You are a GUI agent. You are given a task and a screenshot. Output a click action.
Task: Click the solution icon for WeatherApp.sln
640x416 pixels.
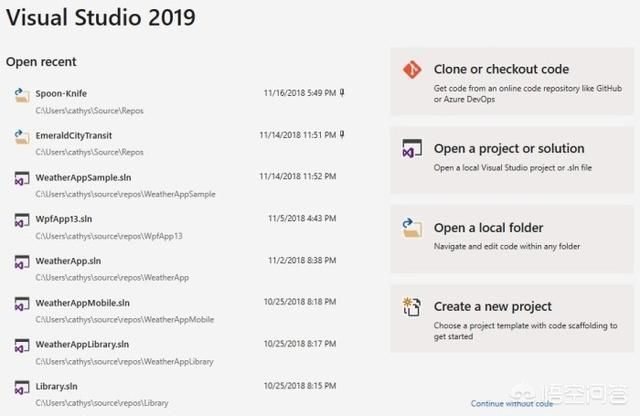[22, 263]
